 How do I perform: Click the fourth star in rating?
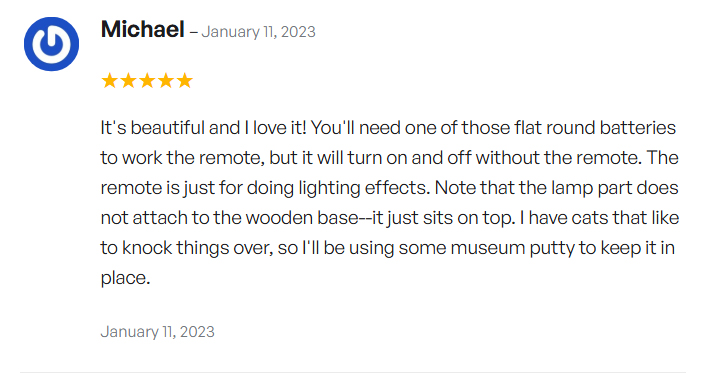click(166, 81)
